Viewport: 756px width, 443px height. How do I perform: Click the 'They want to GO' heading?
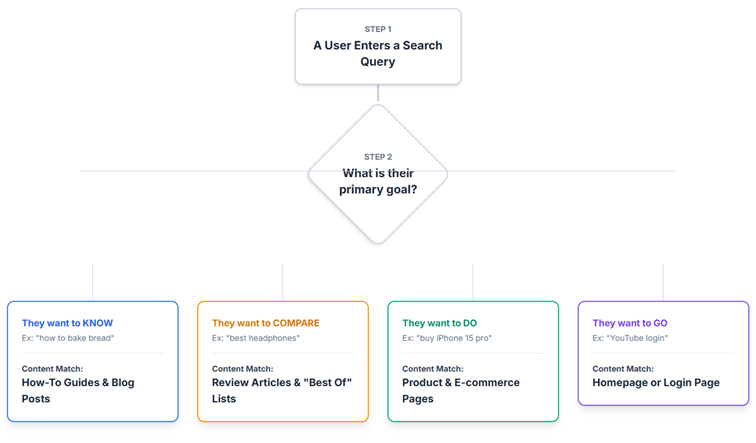click(630, 323)
